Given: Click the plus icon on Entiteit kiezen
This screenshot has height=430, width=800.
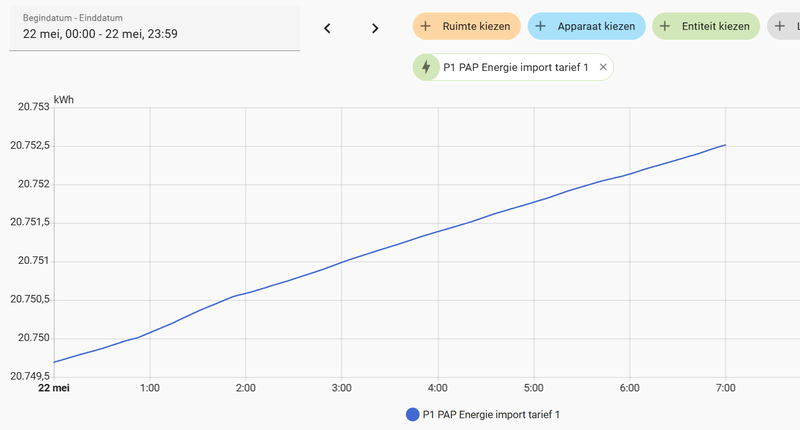Looking at the screenshot, I should tap(665, 26).
